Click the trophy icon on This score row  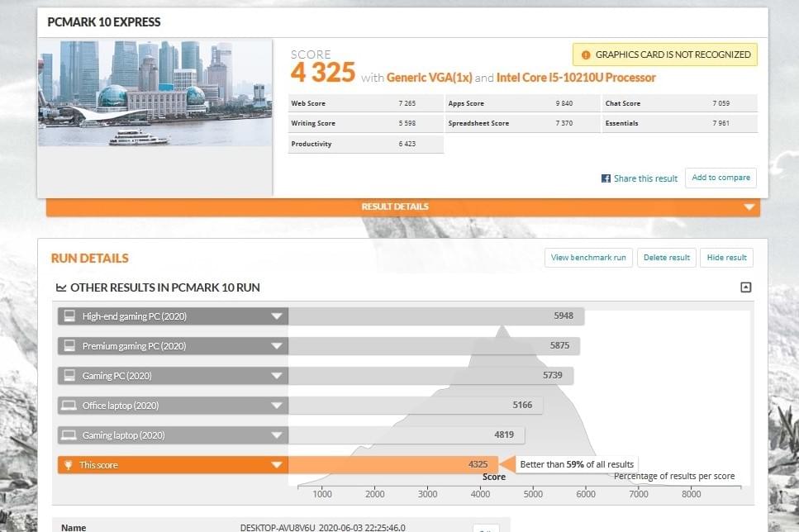pyautogui.click(x=69, y=465)
